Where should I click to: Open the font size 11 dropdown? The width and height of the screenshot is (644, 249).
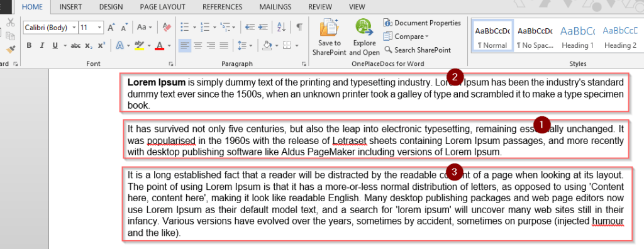tap(100, 28)
